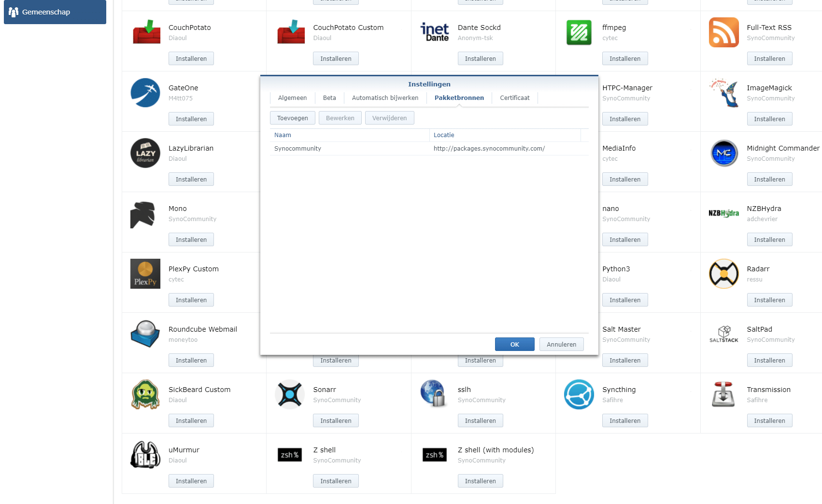
Task: Click the sslh globe-and-lock icon
Action: pos(433,393)
